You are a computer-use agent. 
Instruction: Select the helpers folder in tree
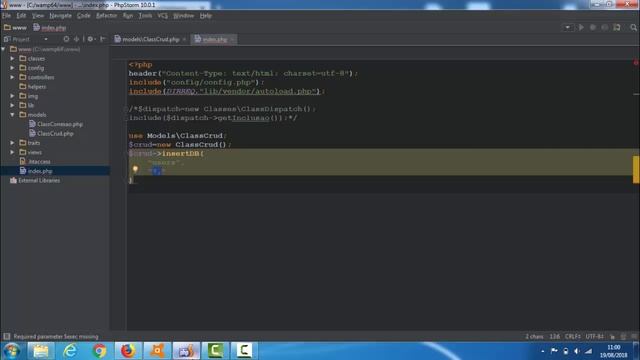point(33,87)
